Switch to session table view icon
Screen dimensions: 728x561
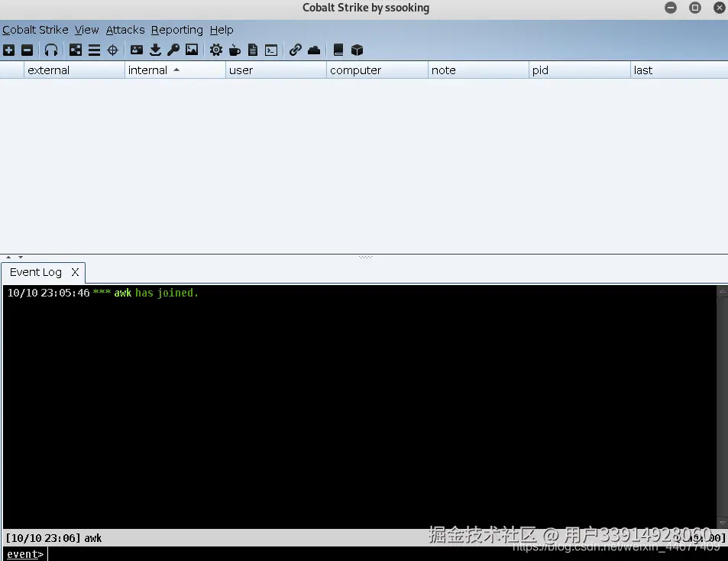click(x=94, y=50)
